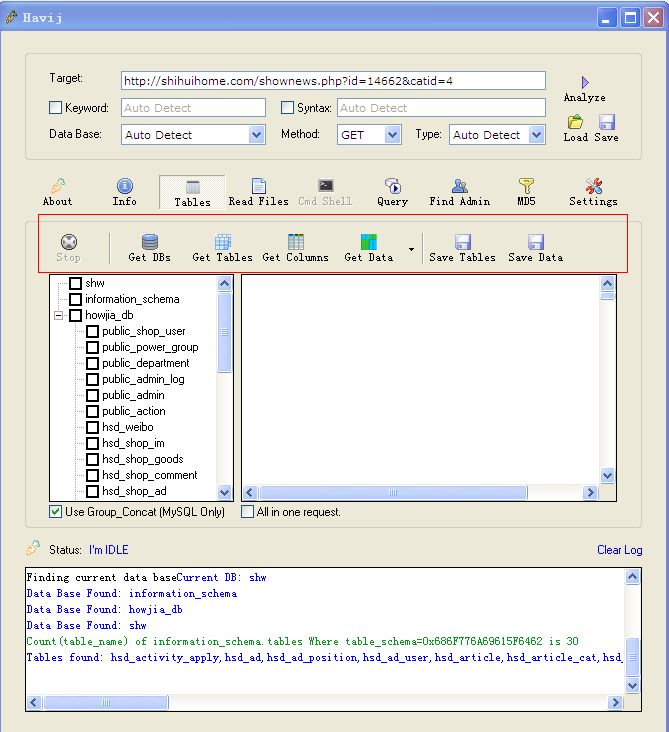Click the carrot icon beside Status
Viewport: 669px width, 732px height.
coord(34,548)
